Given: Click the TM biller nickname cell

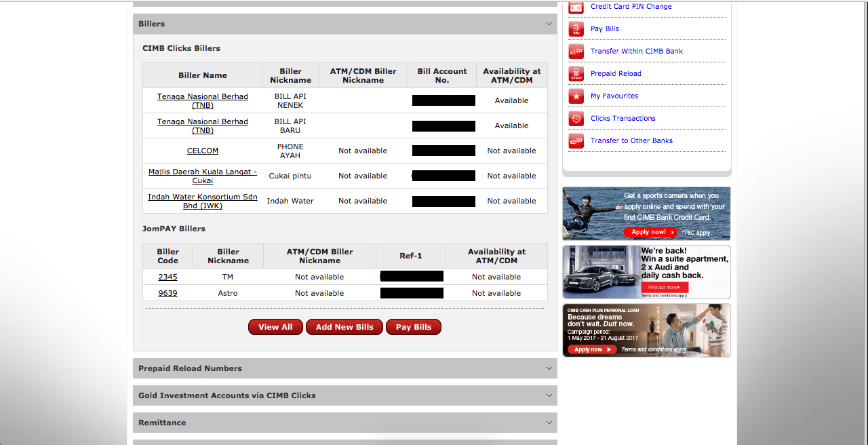Looking at the screenshot, I should pos(228,277).
